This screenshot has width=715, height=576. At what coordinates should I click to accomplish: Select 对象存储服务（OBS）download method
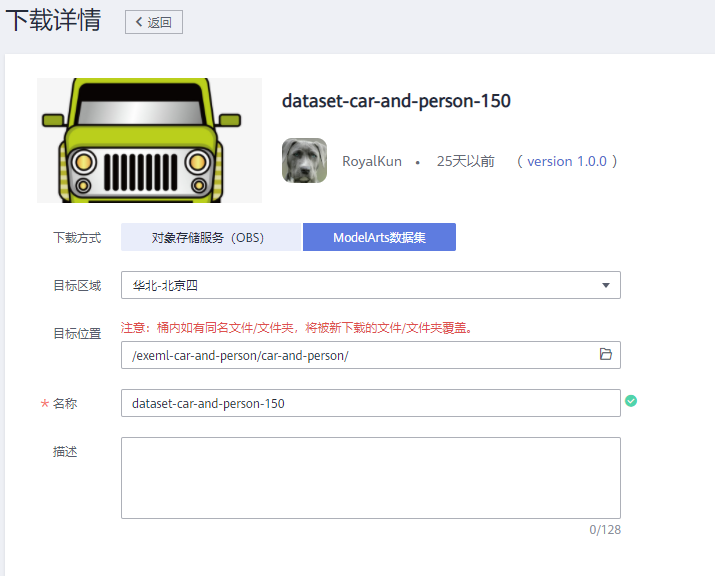tap(210, 237)
